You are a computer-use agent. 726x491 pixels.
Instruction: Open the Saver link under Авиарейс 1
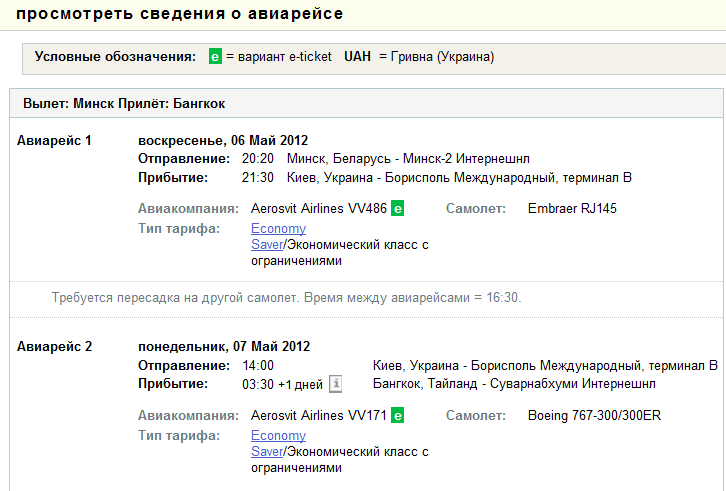(x=267, y=244)
